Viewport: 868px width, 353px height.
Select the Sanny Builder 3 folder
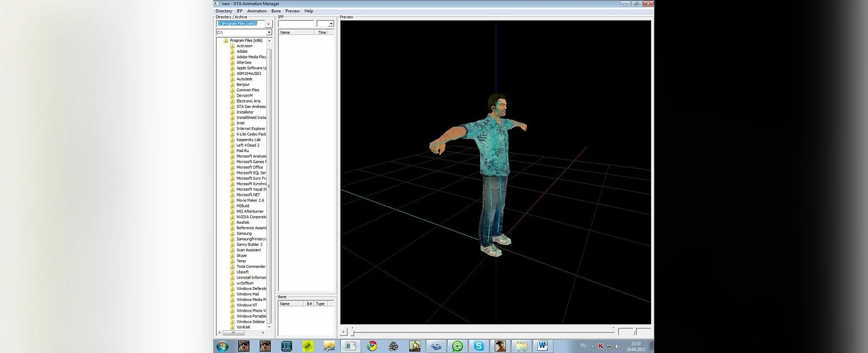250,244
